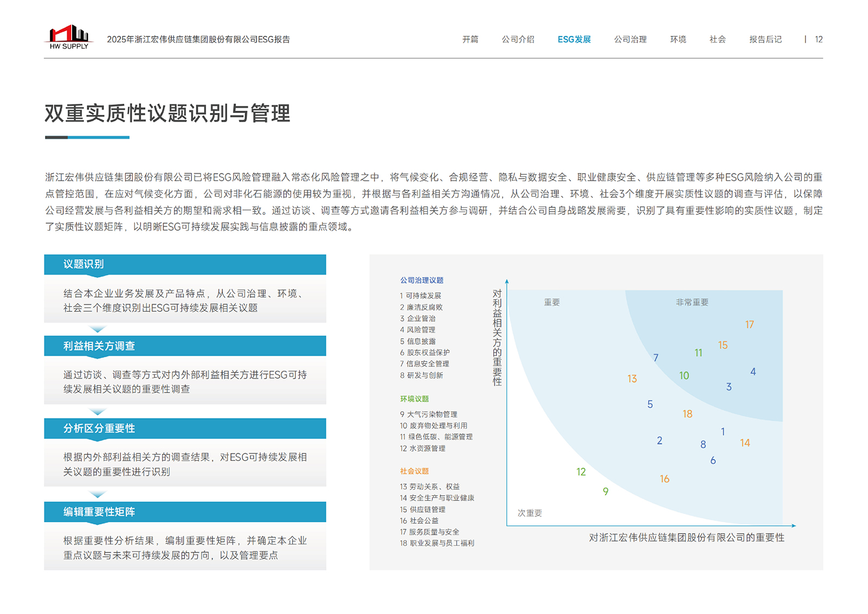This screenshot has height=614, width=868.
Task: Go to the 公司介绍 section tab
Action: [x=518, y=40]
